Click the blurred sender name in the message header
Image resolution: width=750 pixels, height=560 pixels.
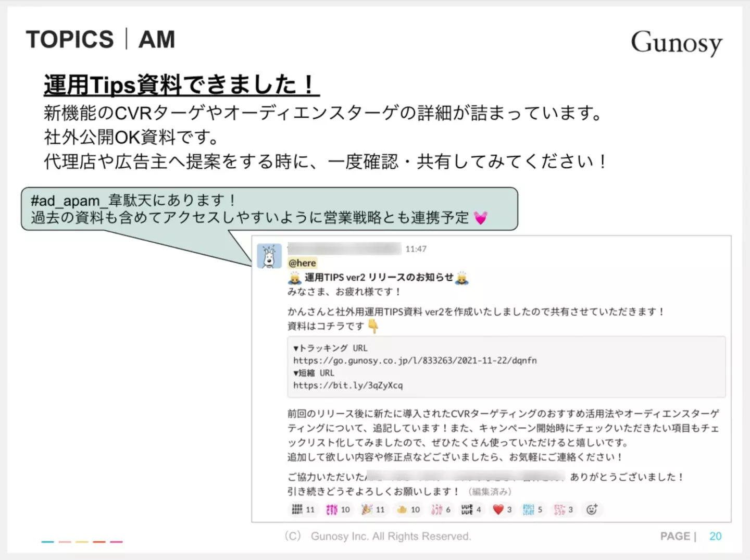point(344,249)
